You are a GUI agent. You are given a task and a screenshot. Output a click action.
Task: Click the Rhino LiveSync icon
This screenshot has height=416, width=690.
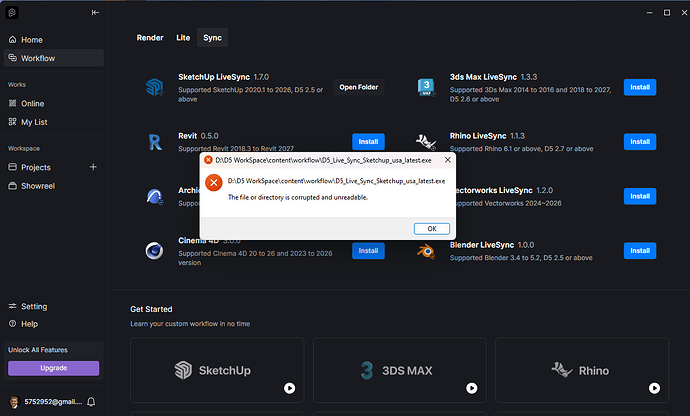coord(426,142)
